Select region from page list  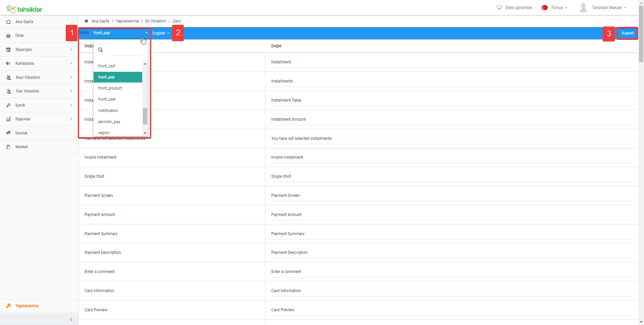[118, 132]
